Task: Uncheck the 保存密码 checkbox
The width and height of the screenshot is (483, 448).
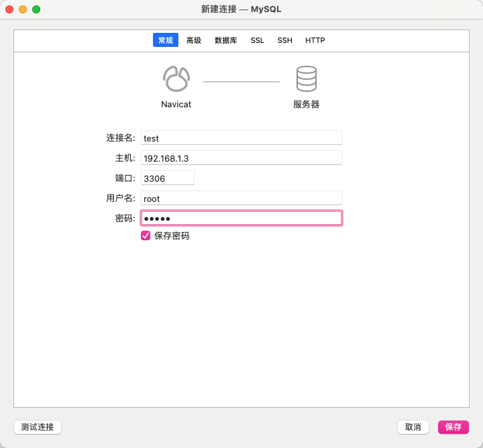Action: [x=146, y=235]
